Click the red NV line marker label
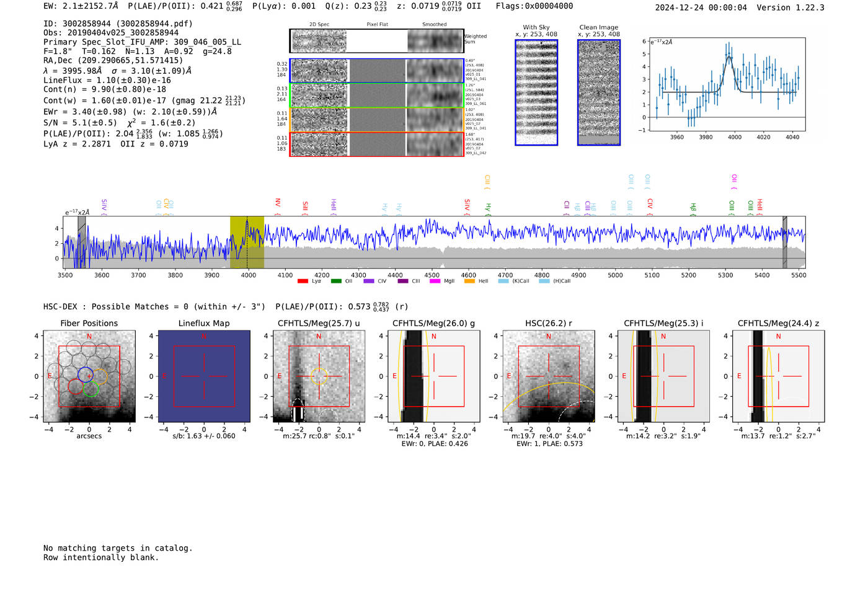The width and height of the screenshot is (868, 591). pyautogui.click(x=278, y=203)
